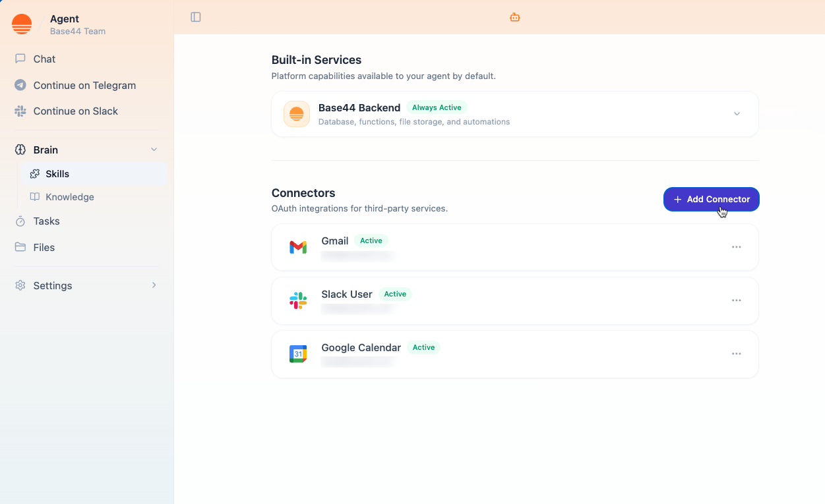This screenshot has height=504, width=825.
Task: Click the Files folder icon
Action: (x=20, y=247)
